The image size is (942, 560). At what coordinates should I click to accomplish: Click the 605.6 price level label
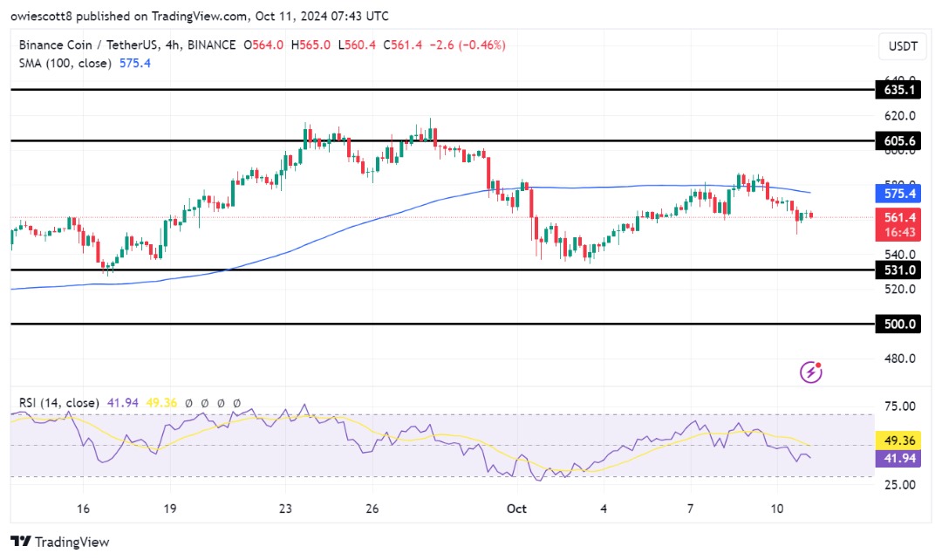coord(898,141)
